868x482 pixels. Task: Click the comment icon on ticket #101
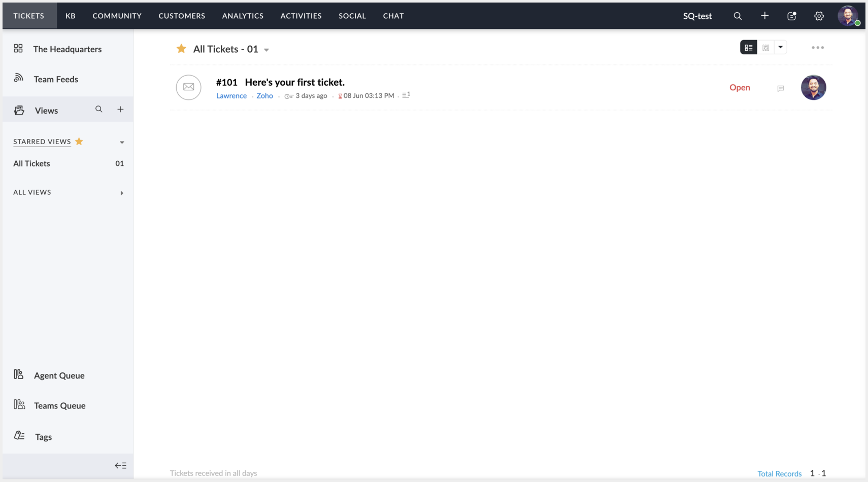(x=781, y=88)
